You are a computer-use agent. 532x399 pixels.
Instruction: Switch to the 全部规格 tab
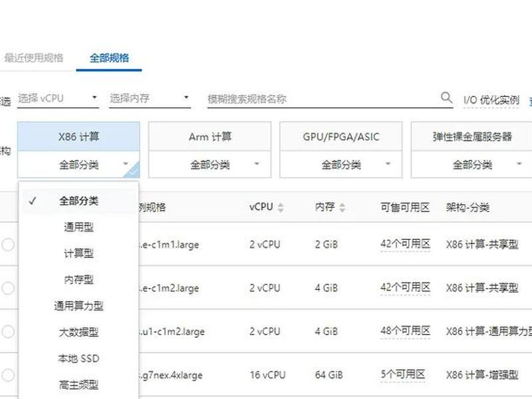point(109,58)
